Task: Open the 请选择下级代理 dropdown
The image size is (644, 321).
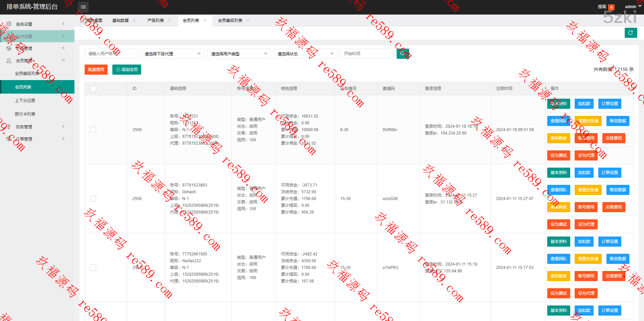Action: tap(172, 54)
